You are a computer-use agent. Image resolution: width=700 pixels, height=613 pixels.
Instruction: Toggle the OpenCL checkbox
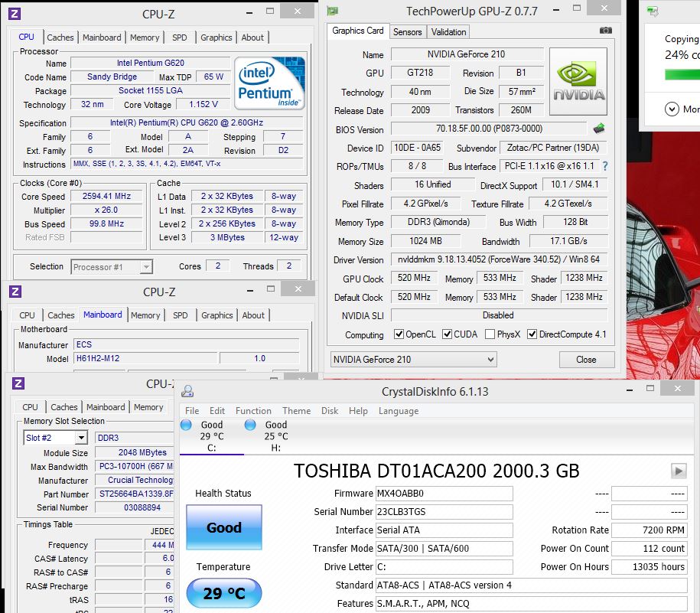point(399,334)
